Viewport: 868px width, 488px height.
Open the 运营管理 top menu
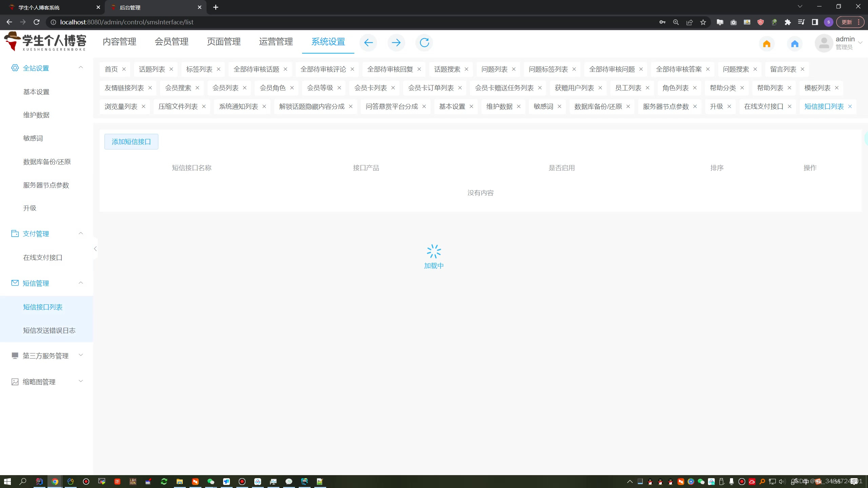276,42
